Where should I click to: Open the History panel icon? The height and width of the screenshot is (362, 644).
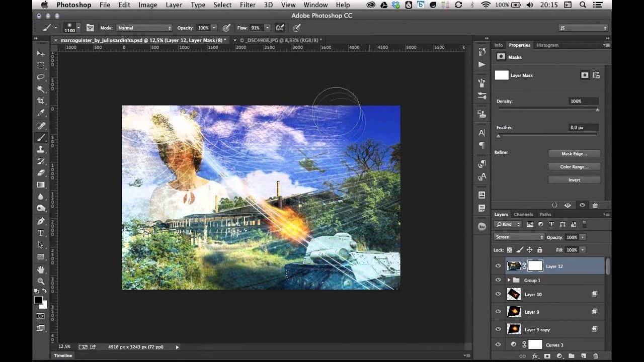point(482,52)
